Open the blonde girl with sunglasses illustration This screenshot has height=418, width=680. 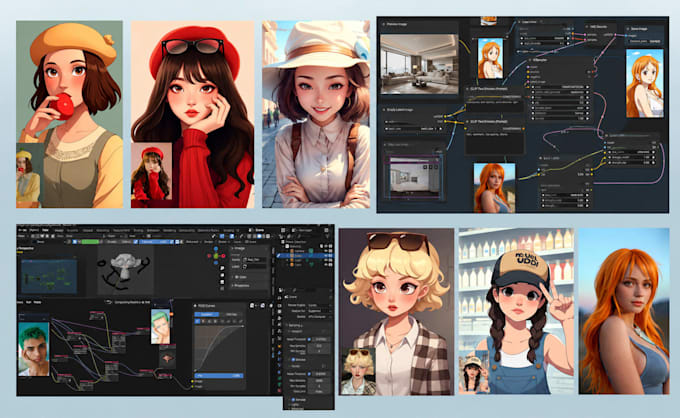tap(396, 311)
